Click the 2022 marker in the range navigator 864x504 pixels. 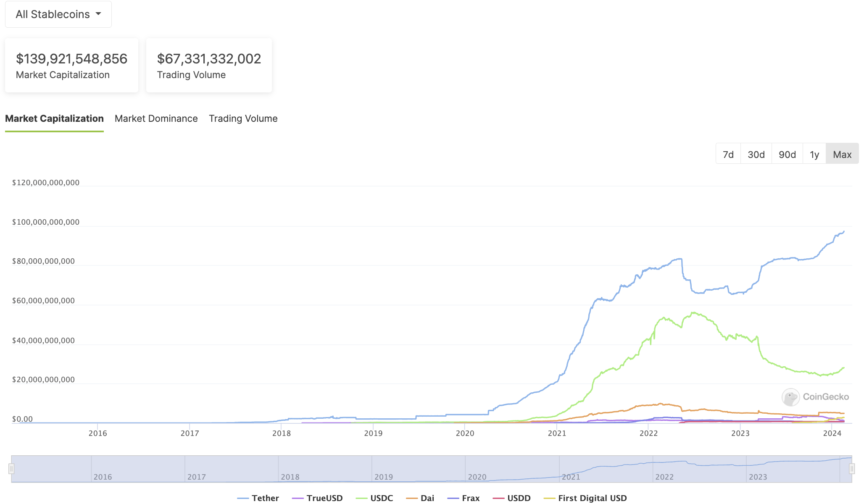pos(664,477)
